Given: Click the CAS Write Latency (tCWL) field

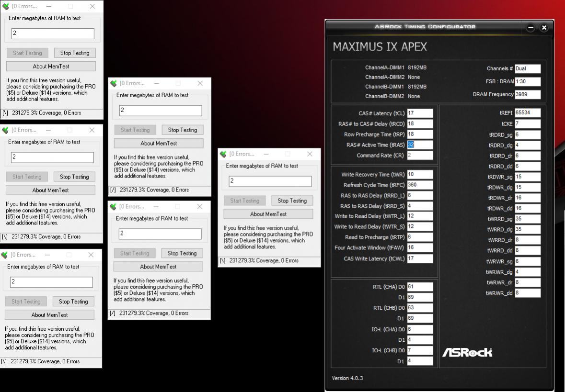Looking at the screenshot, I should (x=420, y=258).
